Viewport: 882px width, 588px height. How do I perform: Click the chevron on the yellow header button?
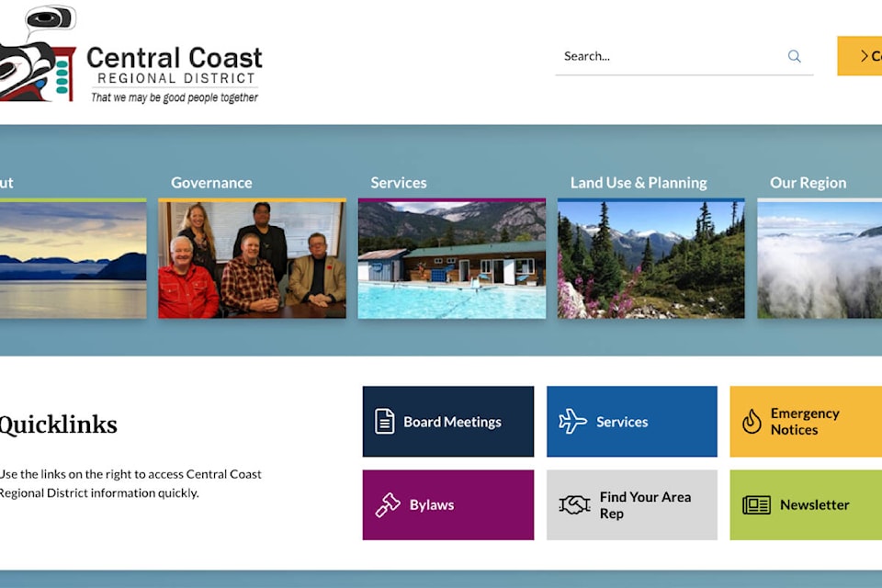[x=864, y=56]
